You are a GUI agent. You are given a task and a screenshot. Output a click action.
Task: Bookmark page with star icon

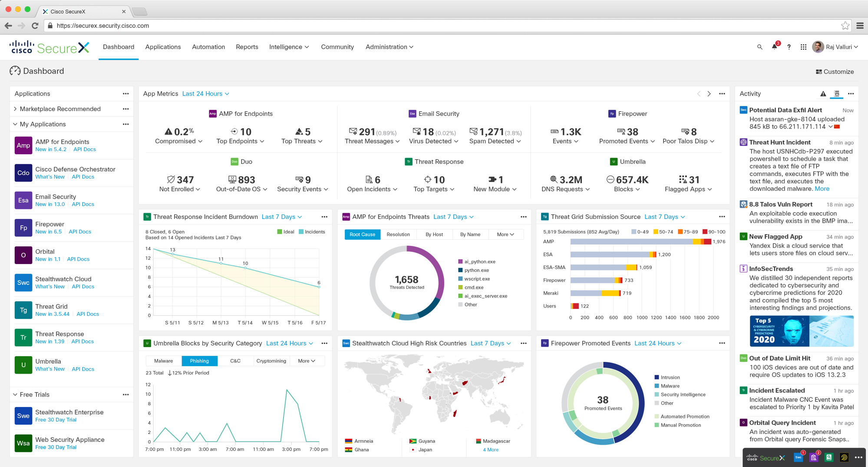click(845, 26)
